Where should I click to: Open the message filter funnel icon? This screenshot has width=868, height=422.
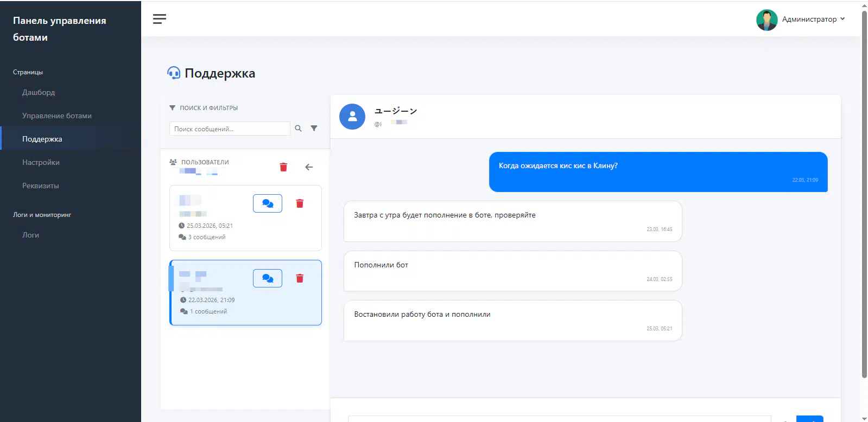314,129
